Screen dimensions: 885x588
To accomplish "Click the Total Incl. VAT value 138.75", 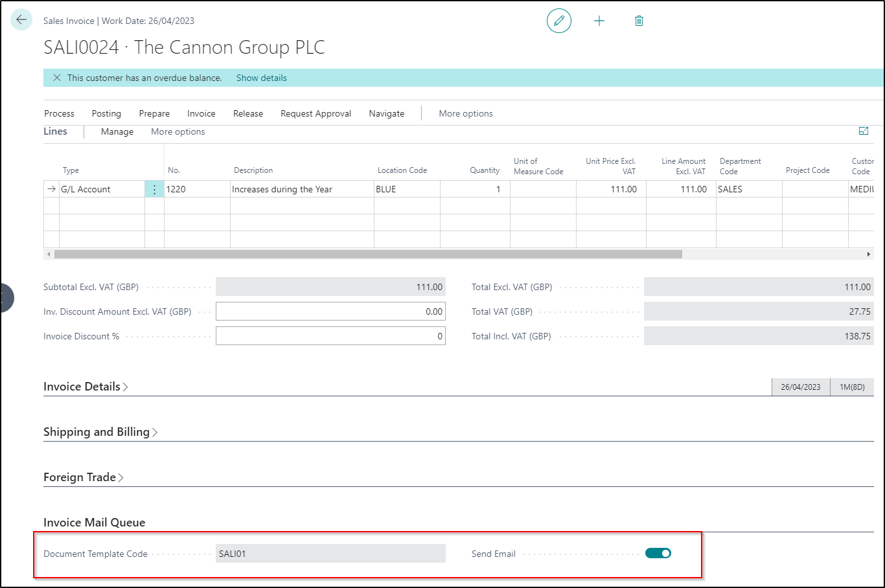I will (759, 336).
